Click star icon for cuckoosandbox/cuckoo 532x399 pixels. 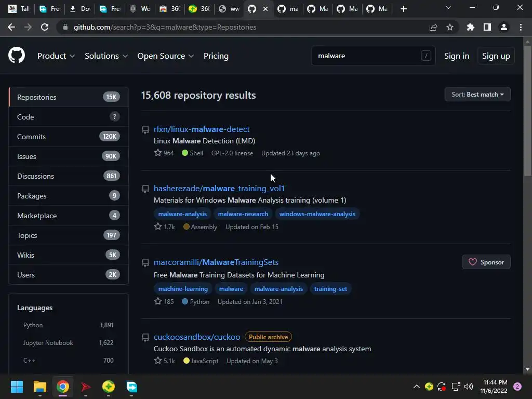tap(158, 361)
